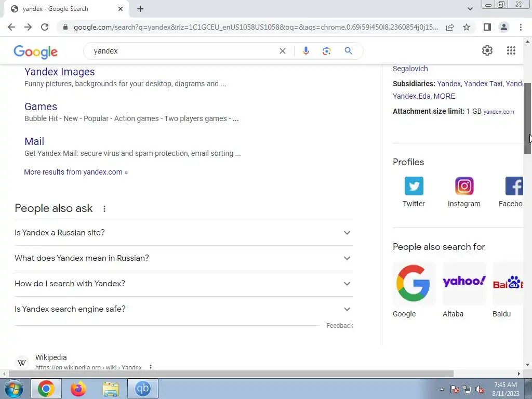Open the taskbar clock and date
532x399 pixels.
point(506,389)
